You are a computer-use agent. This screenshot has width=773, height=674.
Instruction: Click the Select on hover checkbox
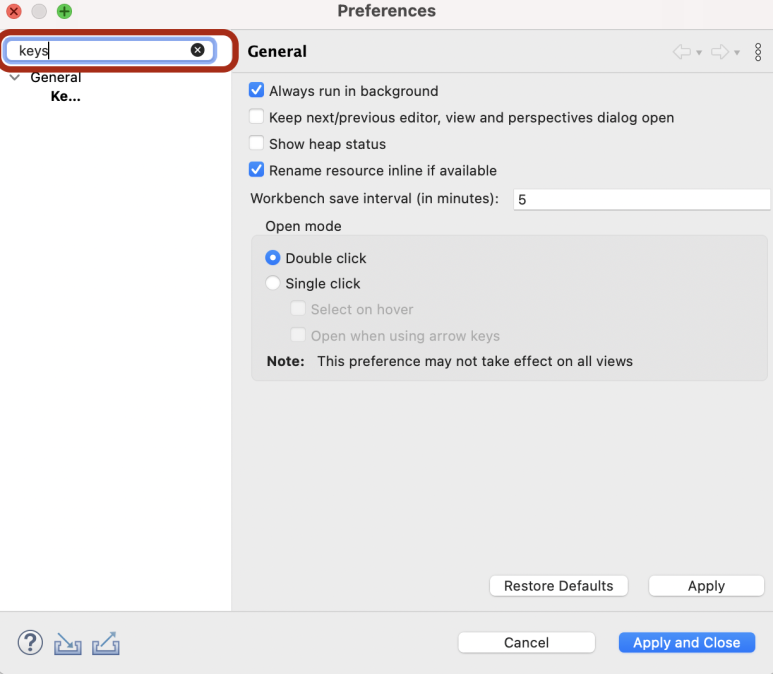[x=298, y=309]
